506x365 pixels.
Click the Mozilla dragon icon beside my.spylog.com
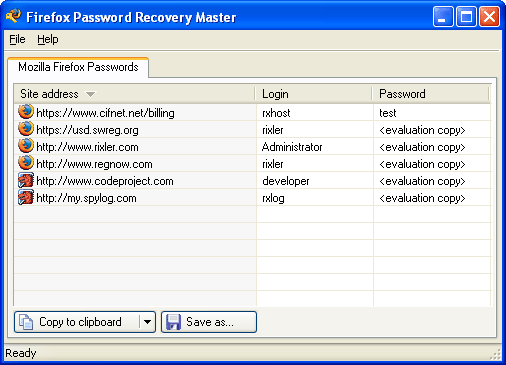click(x=26, y=197)
